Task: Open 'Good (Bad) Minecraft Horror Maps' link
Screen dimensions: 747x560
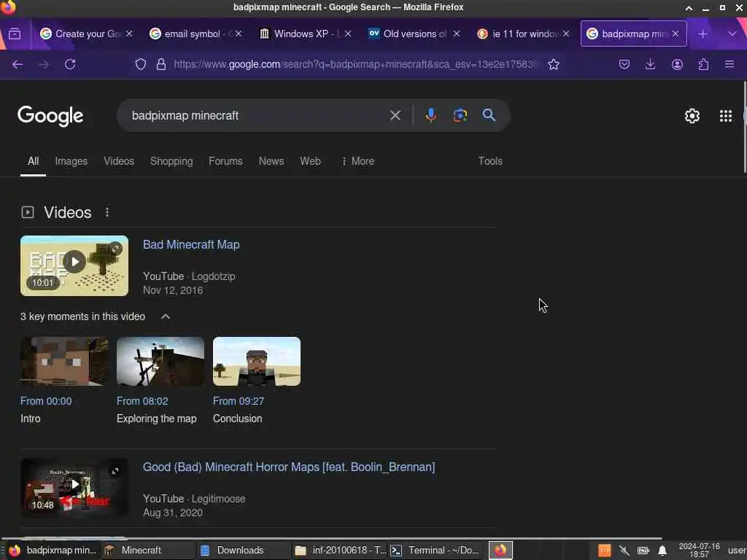Action: 289,467
